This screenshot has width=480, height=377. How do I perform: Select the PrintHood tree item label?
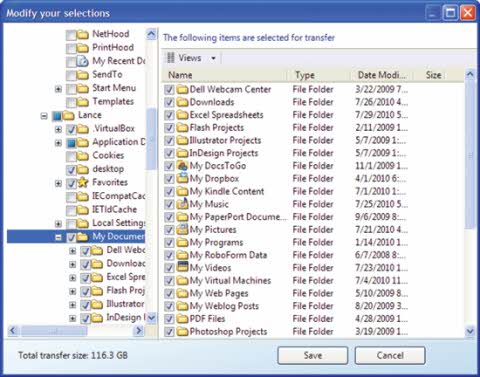point(113,47)
